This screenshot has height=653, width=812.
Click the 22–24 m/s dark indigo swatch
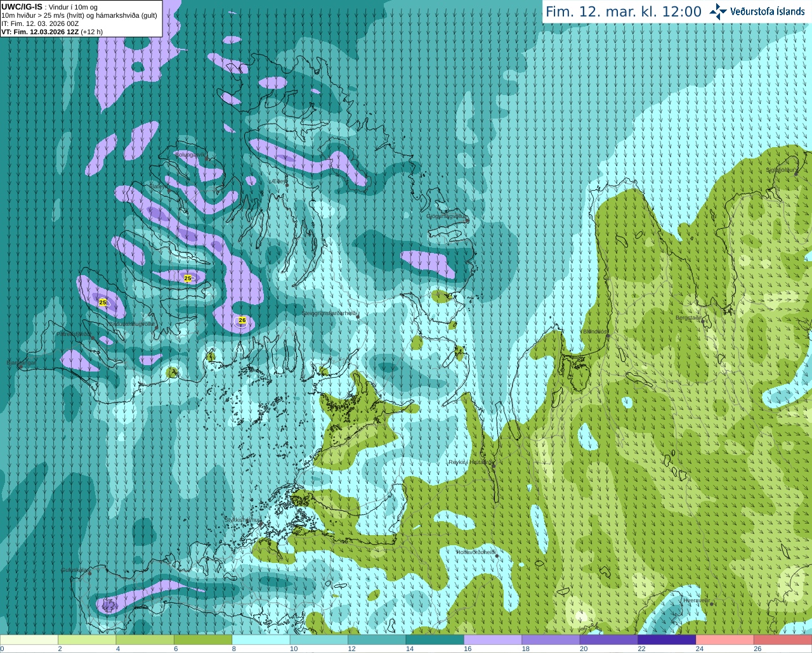667,640
